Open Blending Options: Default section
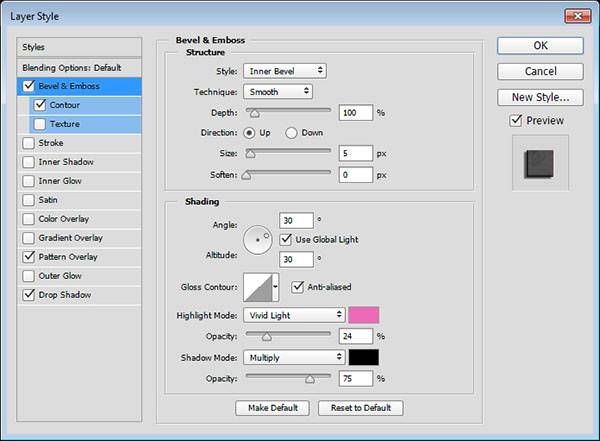This screenshot has width=600, height=441. pyautogui.click(x=70, y=67)
